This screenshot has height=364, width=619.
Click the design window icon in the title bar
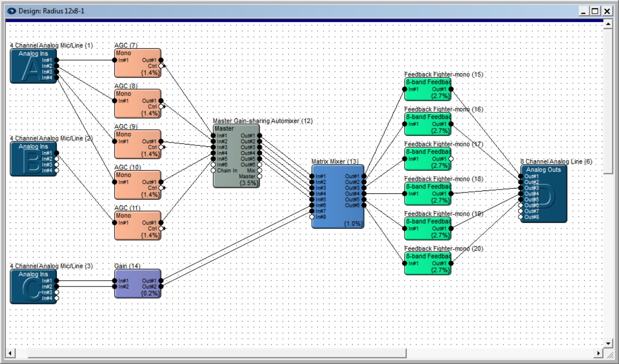[12, 11]
